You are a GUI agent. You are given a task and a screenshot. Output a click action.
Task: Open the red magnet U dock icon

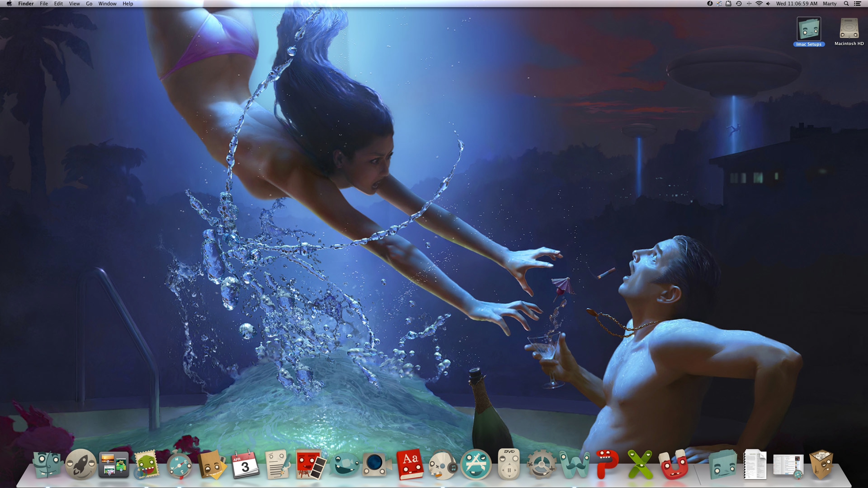click(x=673, y=464)
